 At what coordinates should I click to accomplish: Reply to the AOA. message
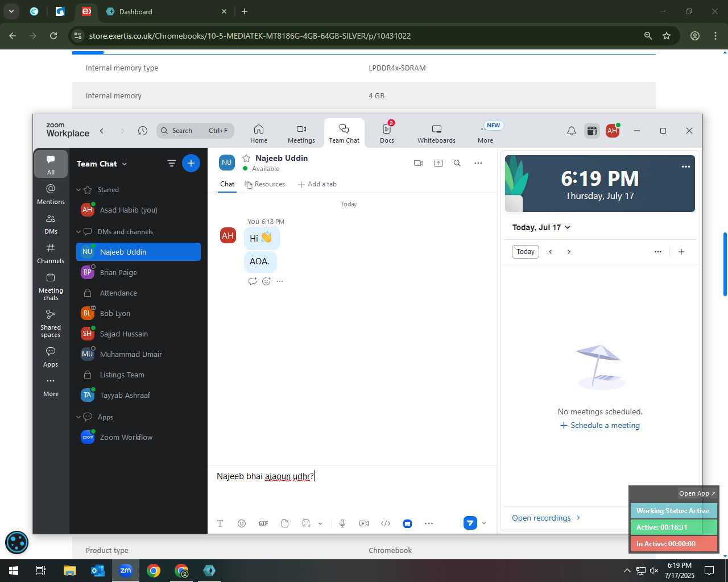click(x=253, y=281)
